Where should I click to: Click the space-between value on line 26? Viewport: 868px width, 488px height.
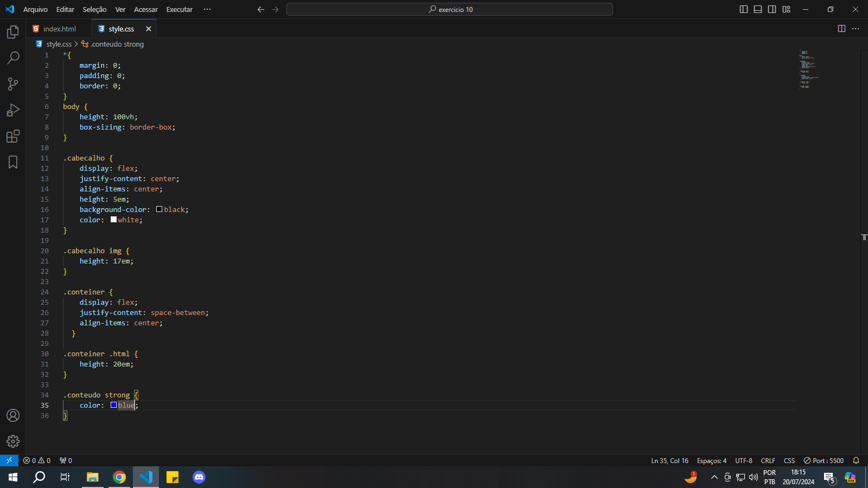[178, 312]
